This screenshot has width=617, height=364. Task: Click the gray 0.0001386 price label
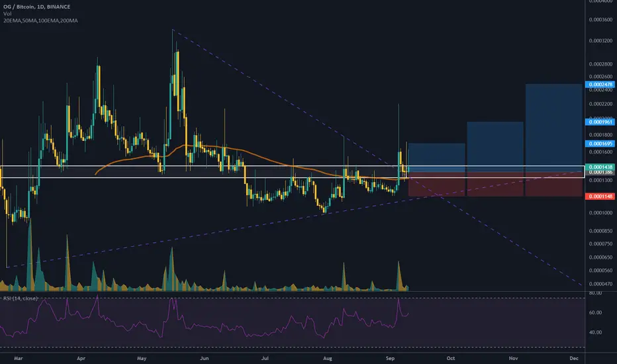600,172
